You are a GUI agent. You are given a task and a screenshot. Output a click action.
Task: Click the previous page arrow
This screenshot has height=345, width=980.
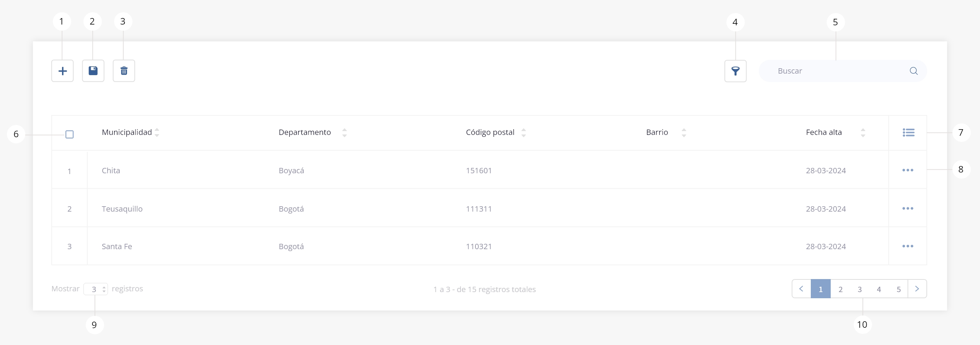point(801,289)
